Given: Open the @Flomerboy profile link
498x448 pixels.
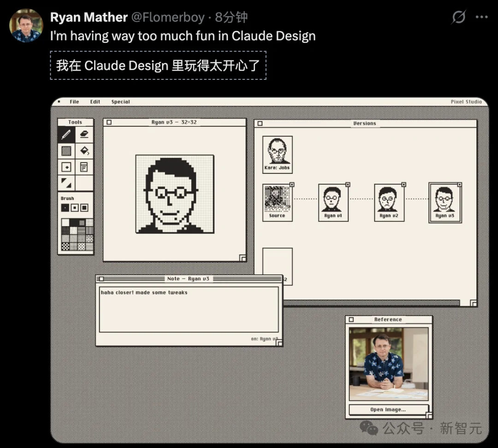Looking at the screenshot, I should tap(168, 18).
